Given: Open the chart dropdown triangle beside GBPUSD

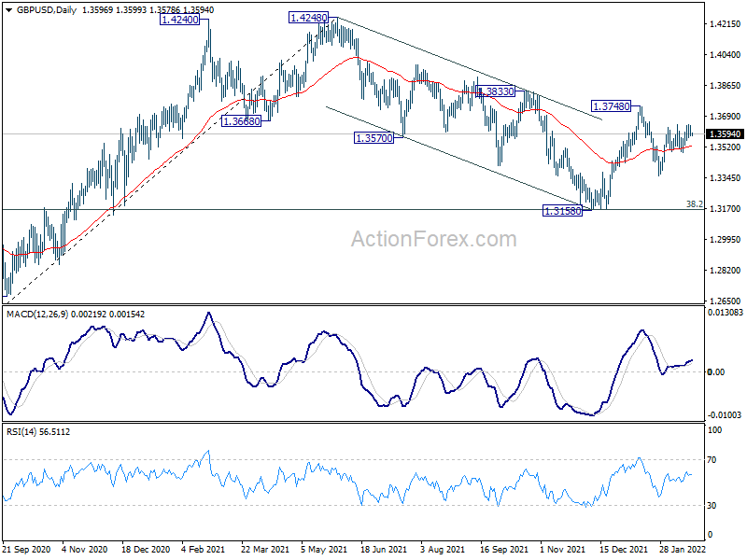Looking at the screenshot, I should (x=8, y=10).
